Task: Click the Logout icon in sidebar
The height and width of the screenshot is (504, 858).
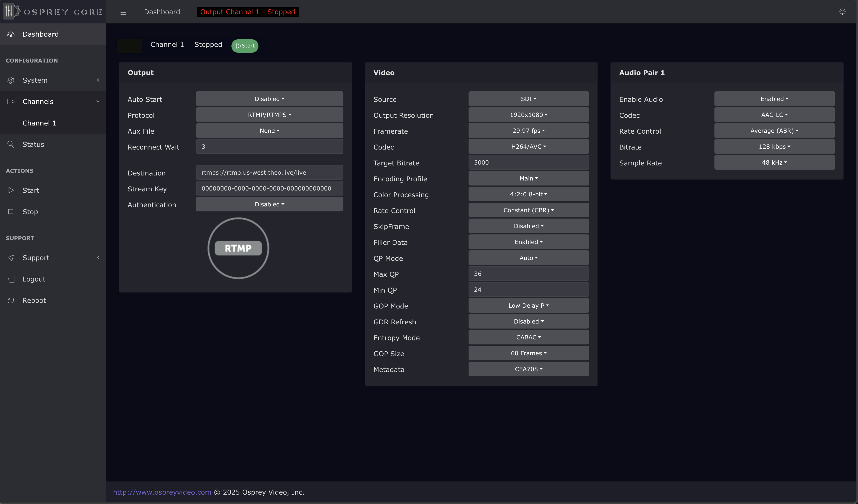Action: click(11, 279)
